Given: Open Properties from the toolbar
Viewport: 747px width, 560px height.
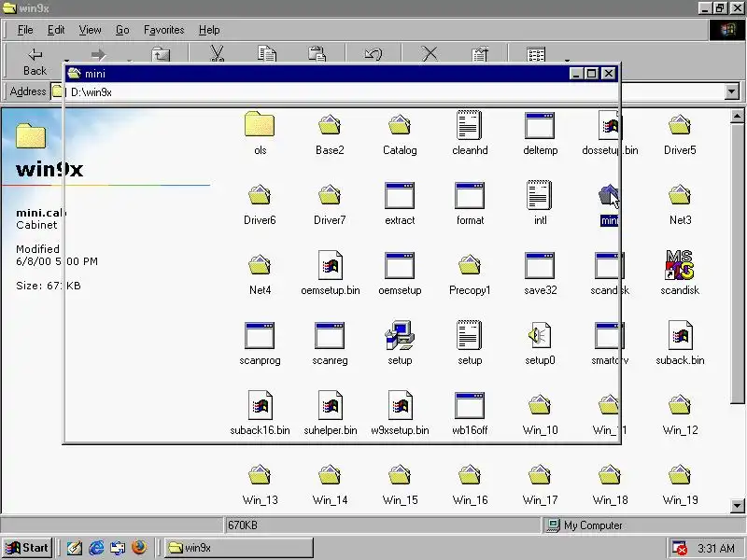Looking at the screenshot, I should pyautogui.click(x=480, y=54).
